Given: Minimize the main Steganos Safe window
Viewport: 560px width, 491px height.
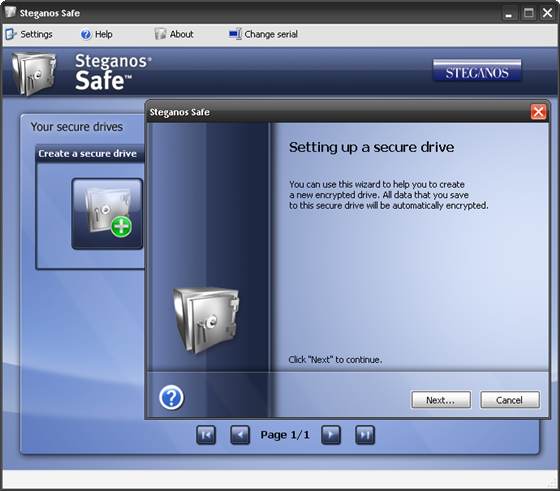Looking at the screenshot, I should pyautogui.click(x=509, y=14).
